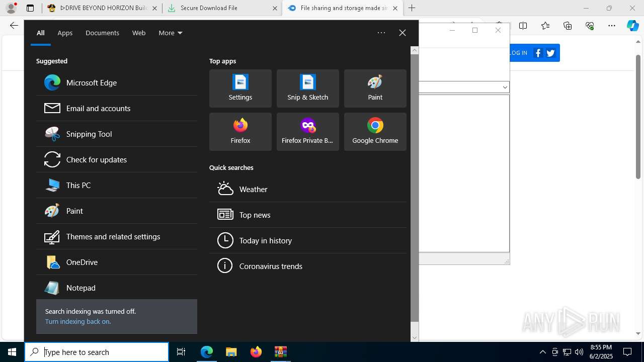Toggle Edge split screen
The image size is (644, 362).
tap(523, 26)
